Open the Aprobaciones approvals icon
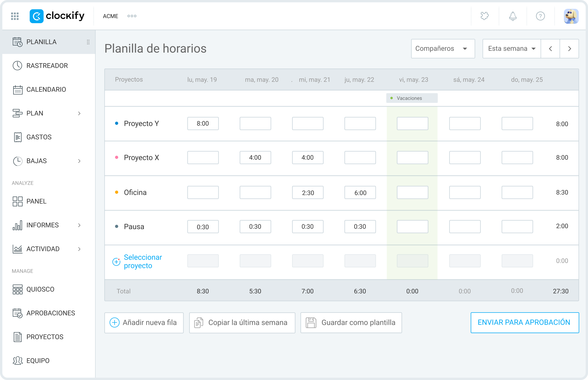Viewport: 588px width, 380px height. [17, 313]
